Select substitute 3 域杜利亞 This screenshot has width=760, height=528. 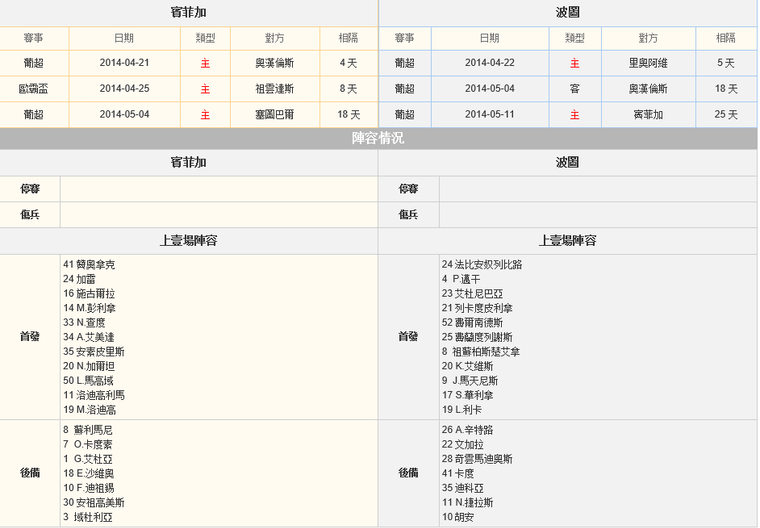coord(88,517)
